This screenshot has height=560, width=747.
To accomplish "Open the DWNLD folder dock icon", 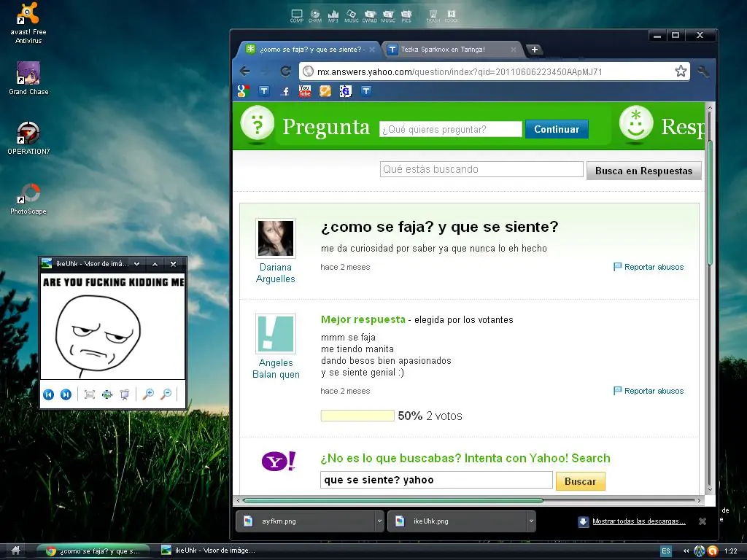I will pyautogui.click(x=370, y=16).
